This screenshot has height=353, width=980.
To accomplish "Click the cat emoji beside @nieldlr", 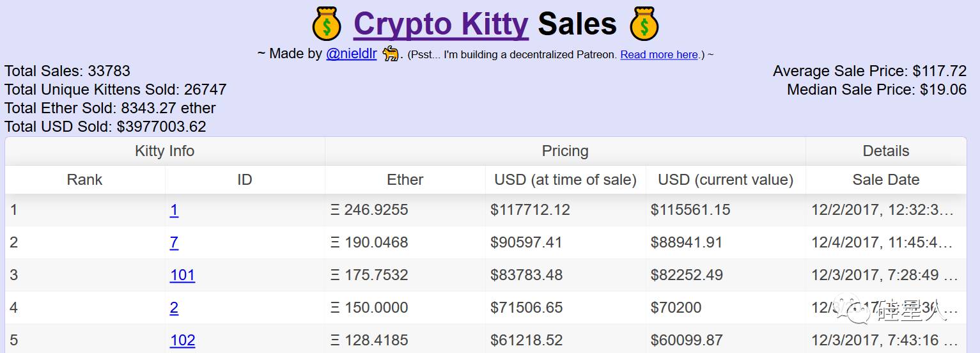I will click(390, 54).
